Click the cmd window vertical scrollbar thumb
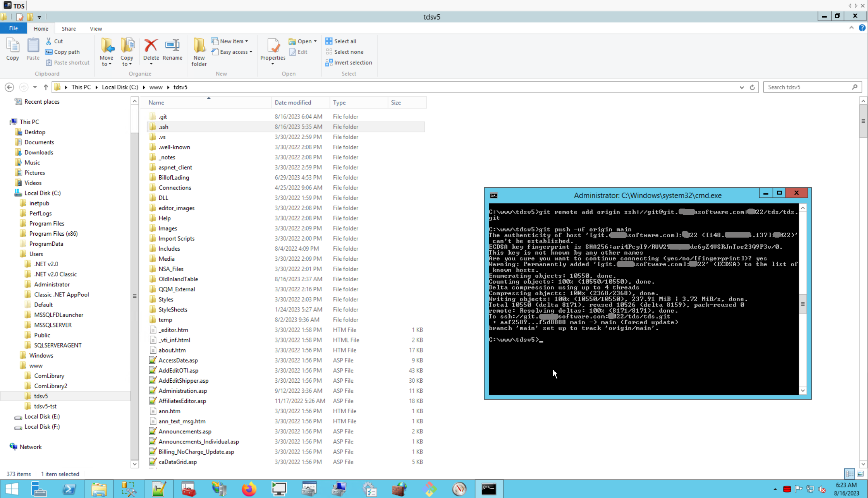This screenshot has width=868, height=498. (803, 304)
